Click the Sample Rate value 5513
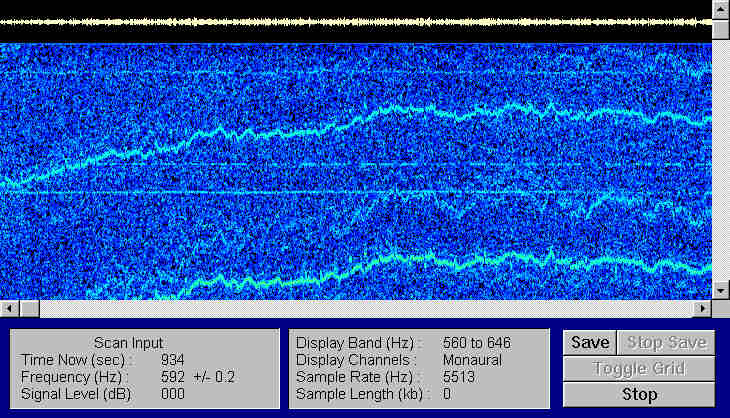Screen dimensions: 730x418 [459, 377]
